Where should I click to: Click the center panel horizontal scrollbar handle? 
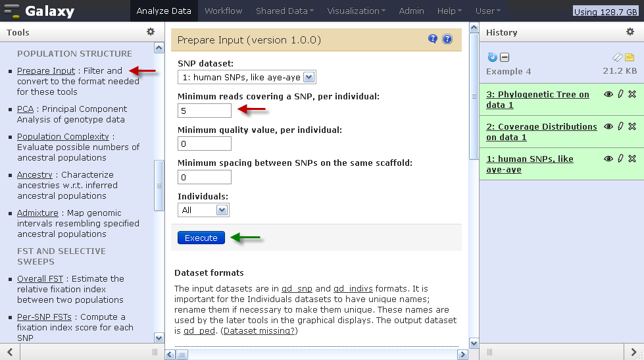pos(182,354)
